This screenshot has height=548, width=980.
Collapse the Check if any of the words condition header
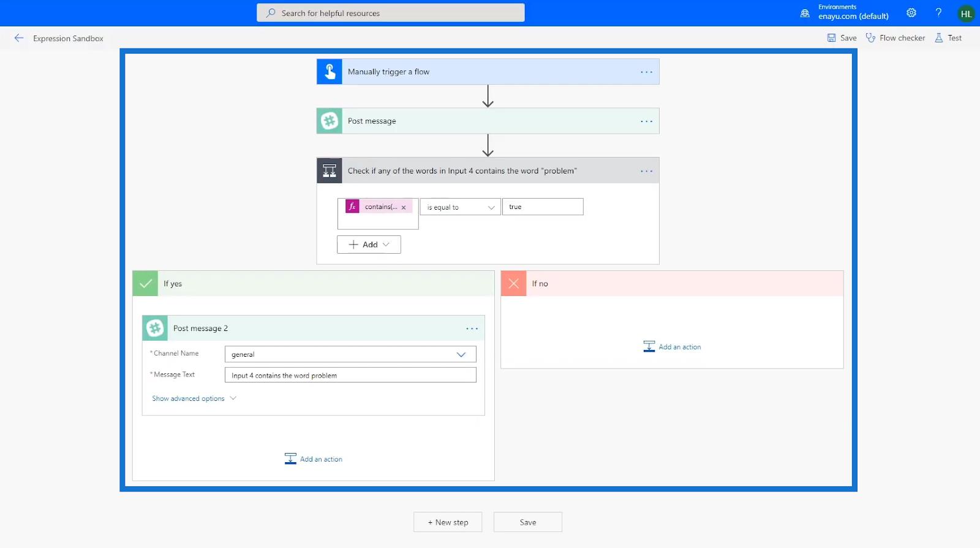[488, 171]
